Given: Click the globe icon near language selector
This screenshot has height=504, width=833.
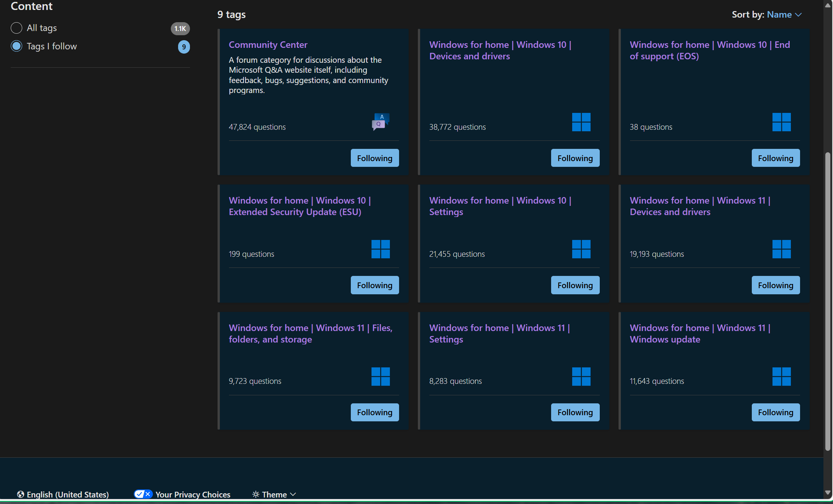Looking at the screenshot, I should pyautogui.click(x=20, y=494).
